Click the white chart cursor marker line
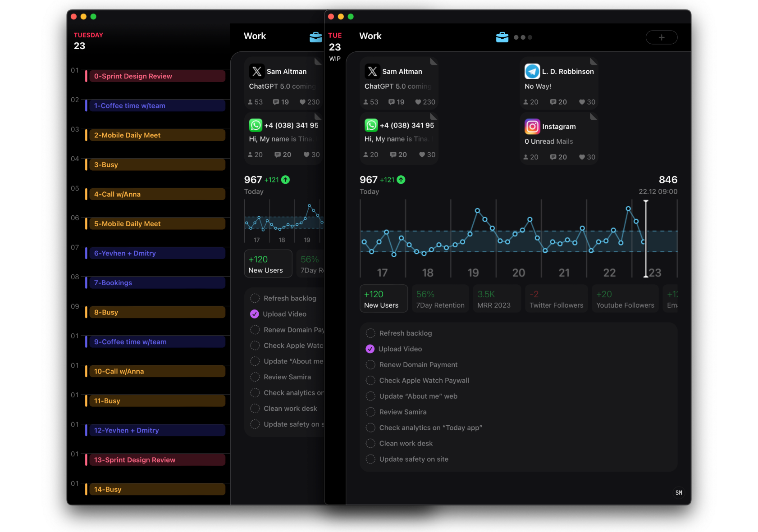Viewport: 758px width, 532px height. coord(646,239)
